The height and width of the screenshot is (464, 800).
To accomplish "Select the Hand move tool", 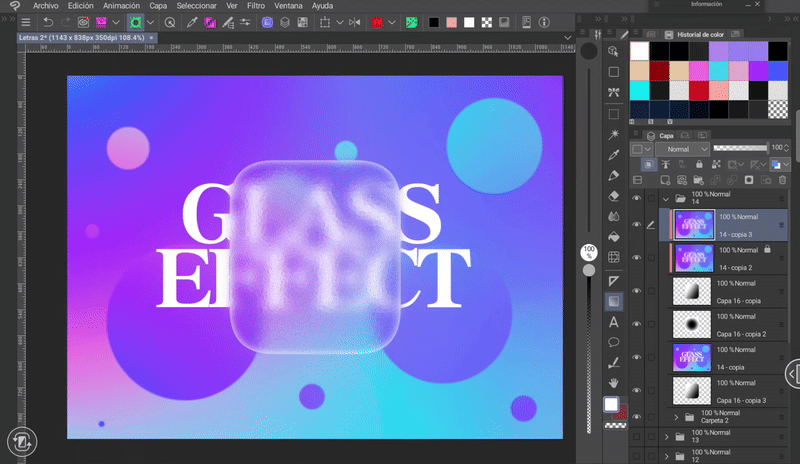I will (x=614, y=382).
